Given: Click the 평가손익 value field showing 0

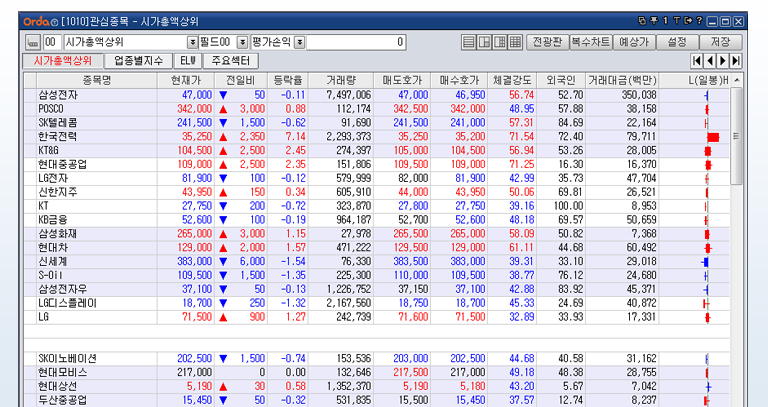Looking at the screenshot, I should [x=356, y=42].
